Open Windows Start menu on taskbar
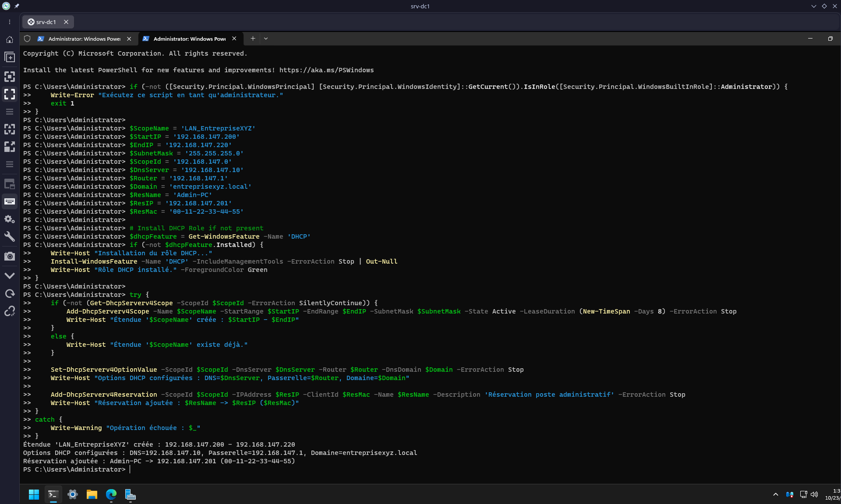 click(34, 494)
